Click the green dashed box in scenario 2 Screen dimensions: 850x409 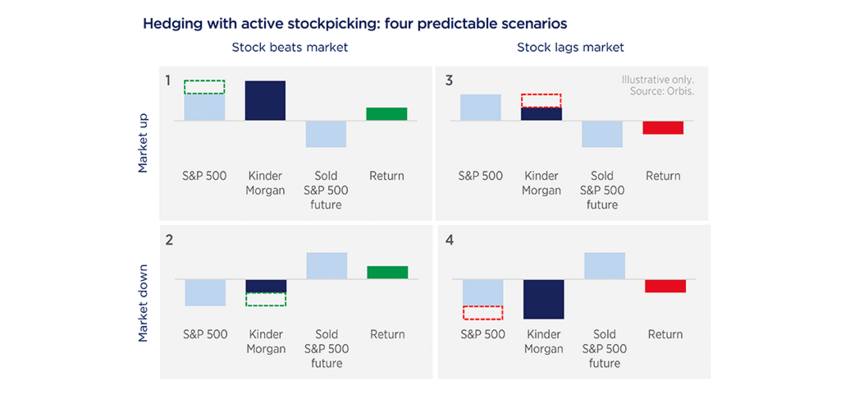tap(266, 298)
